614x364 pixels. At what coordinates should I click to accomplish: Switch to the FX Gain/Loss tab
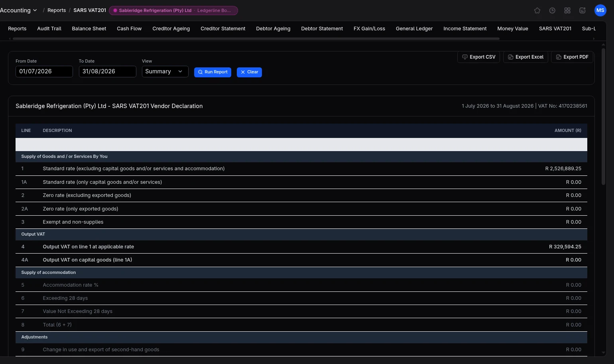(x=369, y=29)
